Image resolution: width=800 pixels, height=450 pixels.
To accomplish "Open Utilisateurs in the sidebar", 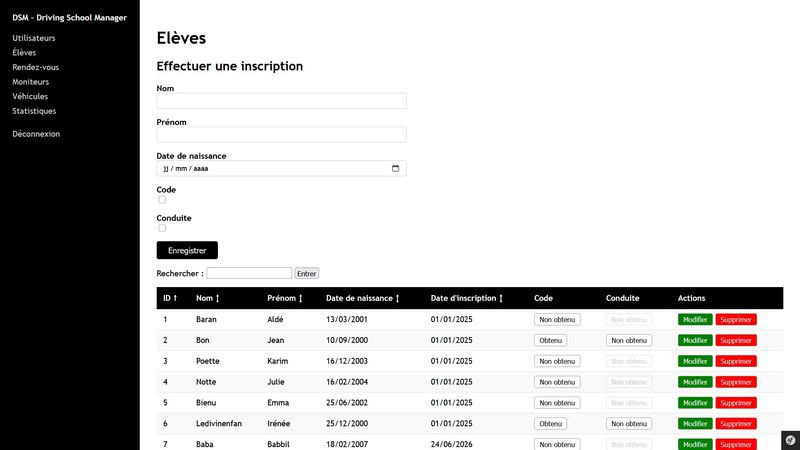I will click(34, 38).
